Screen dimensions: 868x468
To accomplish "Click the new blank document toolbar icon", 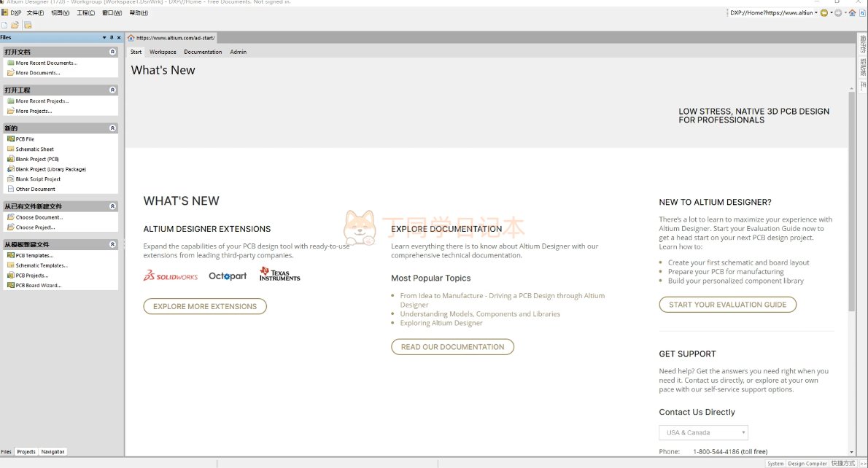I will 4,25.
